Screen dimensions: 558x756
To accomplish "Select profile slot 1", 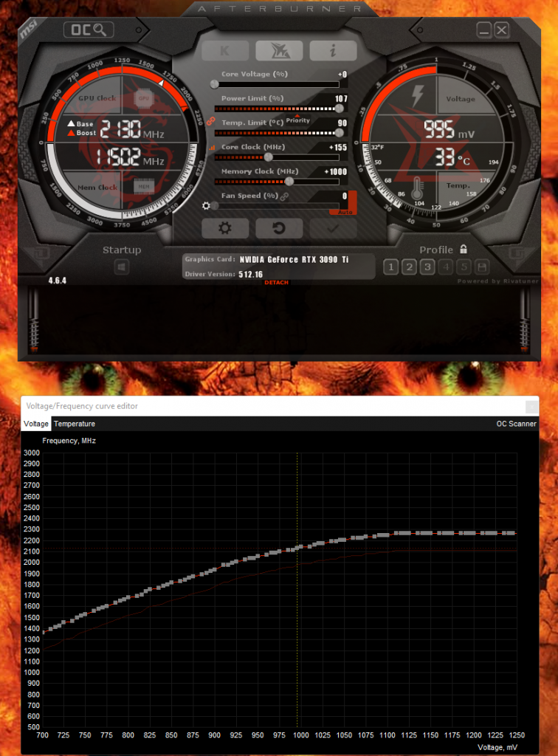I will click(390, 267).
